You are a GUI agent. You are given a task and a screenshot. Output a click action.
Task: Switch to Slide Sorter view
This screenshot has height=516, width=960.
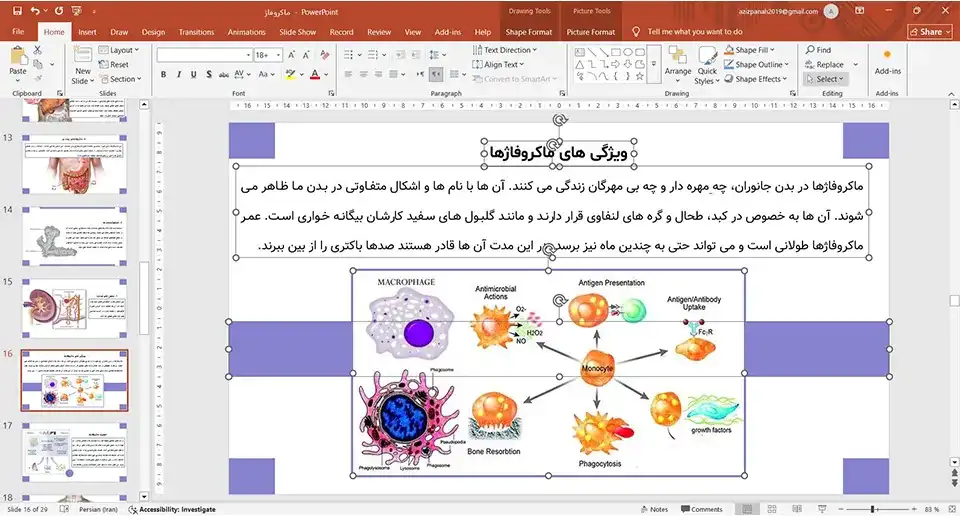point(772,509)
